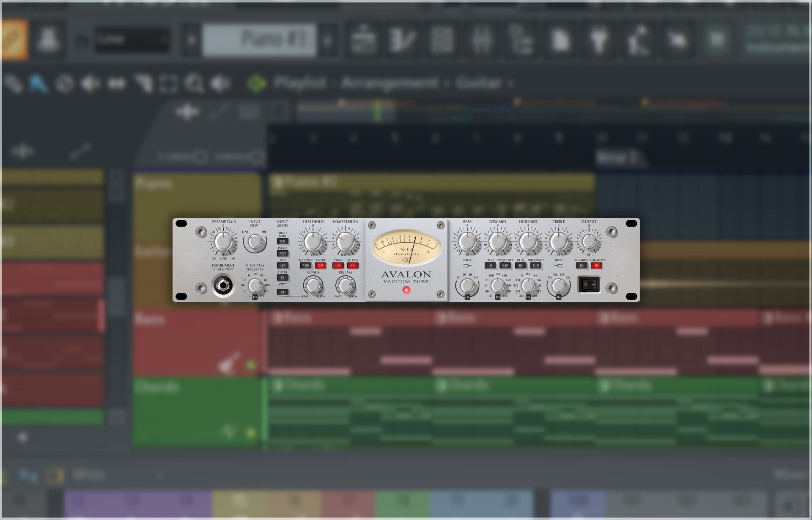Click the Preamp Gain knob
Viewport: 812px width, 520px height.
tap(223, 242)
